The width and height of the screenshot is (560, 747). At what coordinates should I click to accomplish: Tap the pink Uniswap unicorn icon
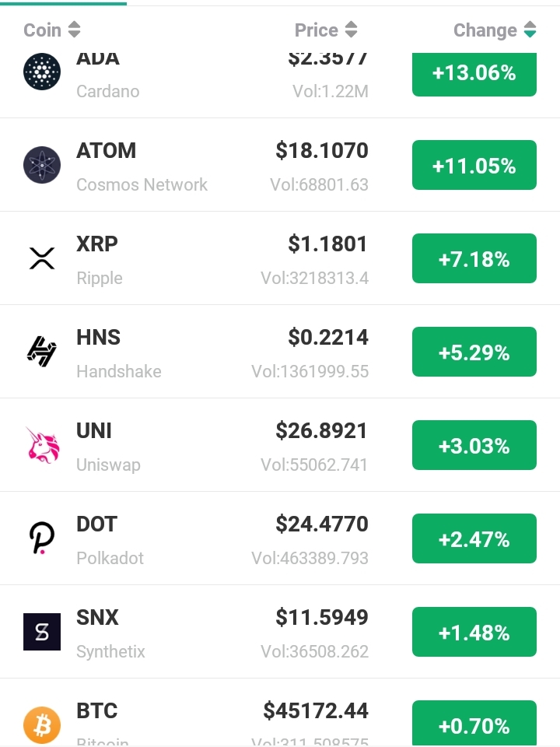(x=43, y=445)
